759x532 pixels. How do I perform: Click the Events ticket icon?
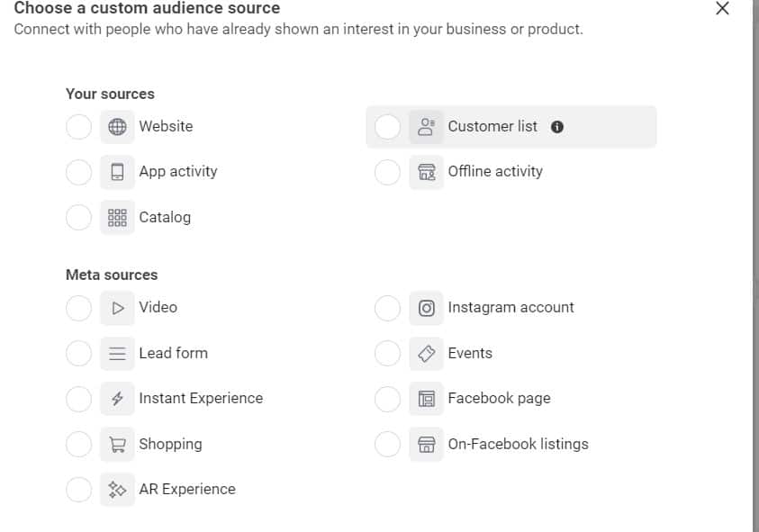pos(426,354)
